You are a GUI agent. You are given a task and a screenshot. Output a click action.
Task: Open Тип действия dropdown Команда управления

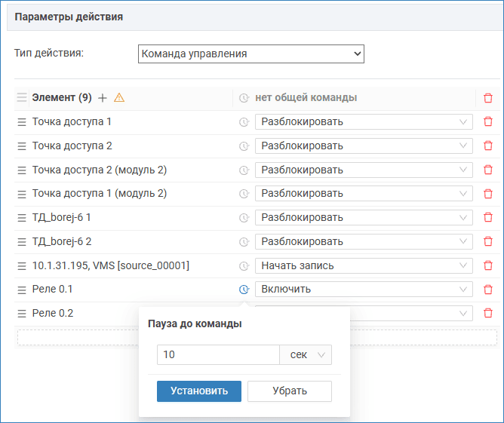(251, 54)
